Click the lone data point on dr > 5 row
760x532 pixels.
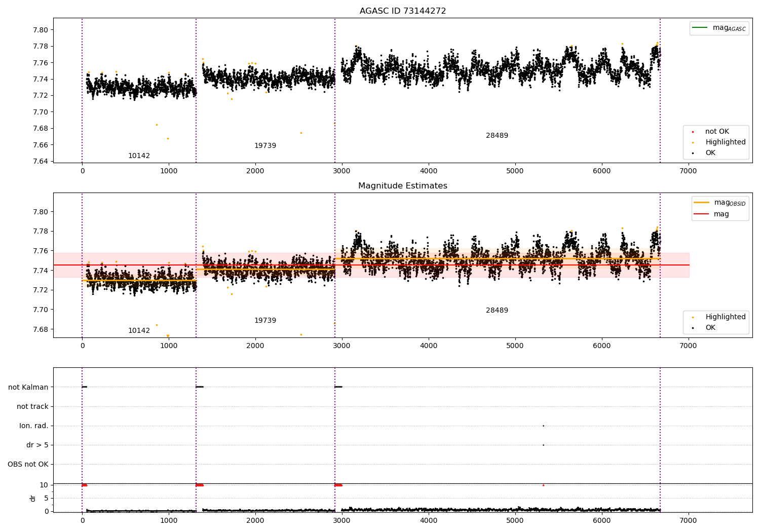[543, 445]
